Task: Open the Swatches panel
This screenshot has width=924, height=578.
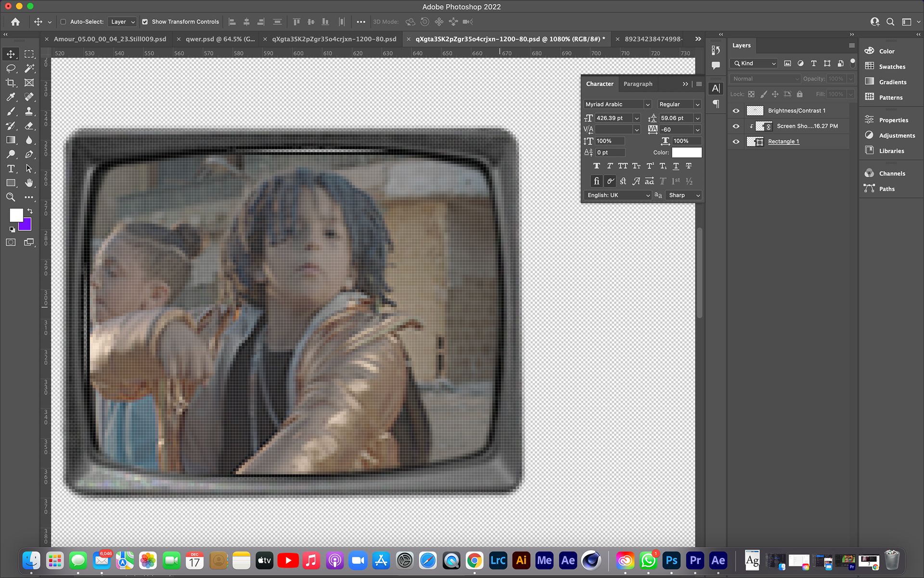Action: 892,67
